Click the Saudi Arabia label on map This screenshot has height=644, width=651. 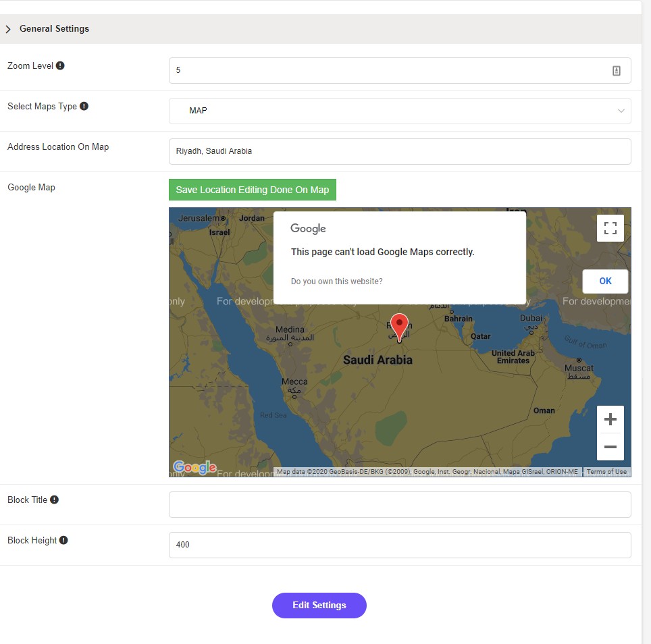tap(377, 360)
